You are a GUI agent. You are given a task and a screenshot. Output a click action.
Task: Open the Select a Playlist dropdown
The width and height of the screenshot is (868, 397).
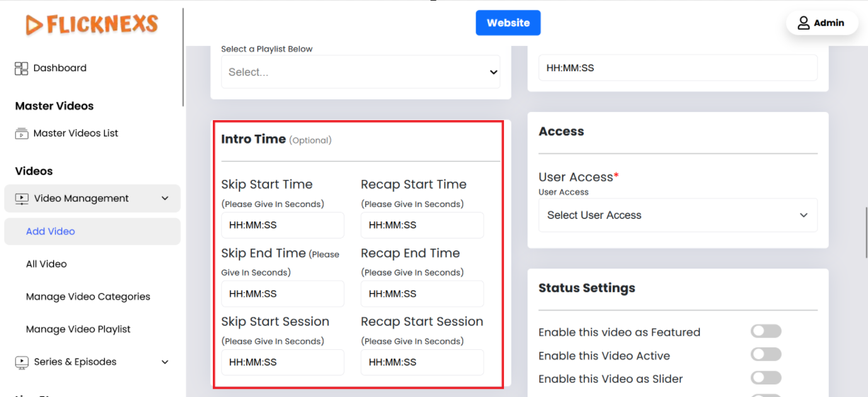pos(360,72)
